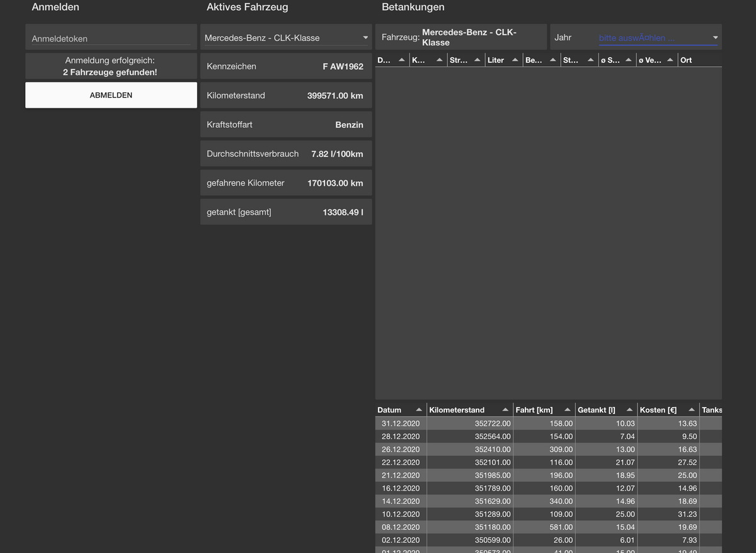
Task: Click the Getankt [l] header label
Action: (x=597, y=410)
